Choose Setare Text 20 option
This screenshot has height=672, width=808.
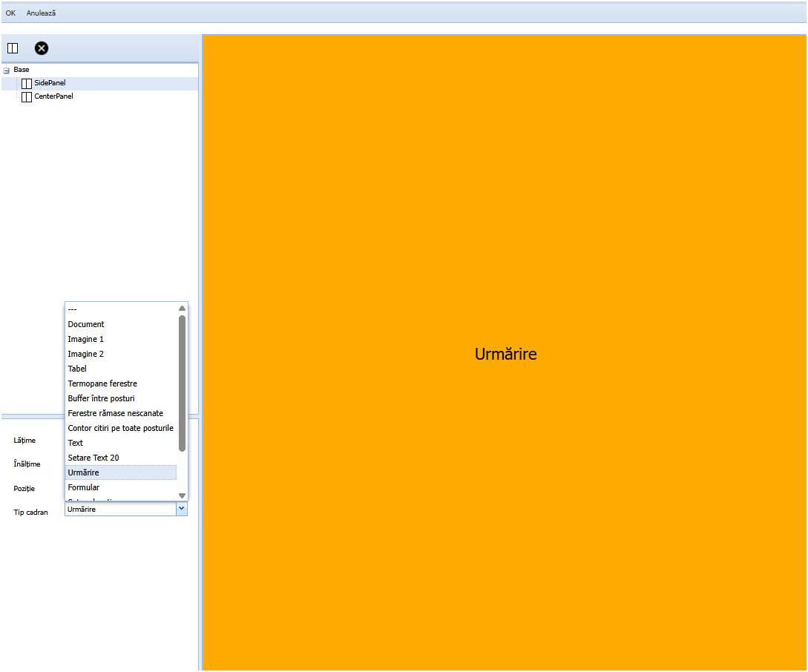[121, 458]
